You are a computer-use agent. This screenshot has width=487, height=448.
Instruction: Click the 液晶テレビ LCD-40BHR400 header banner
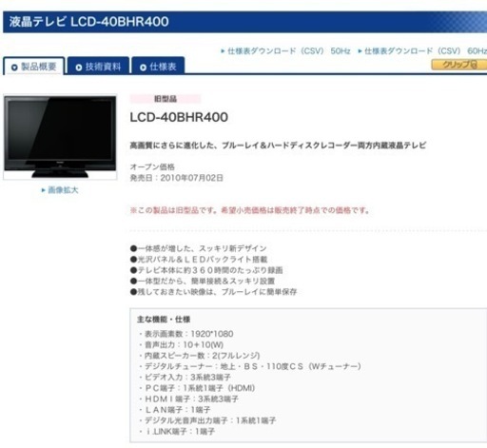coord(244,22)
